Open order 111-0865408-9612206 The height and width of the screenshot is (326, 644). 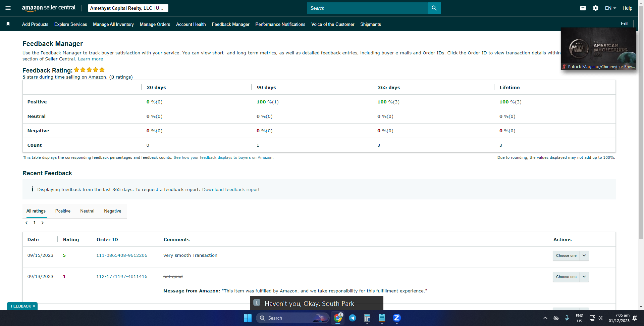(x=122, y=255)
